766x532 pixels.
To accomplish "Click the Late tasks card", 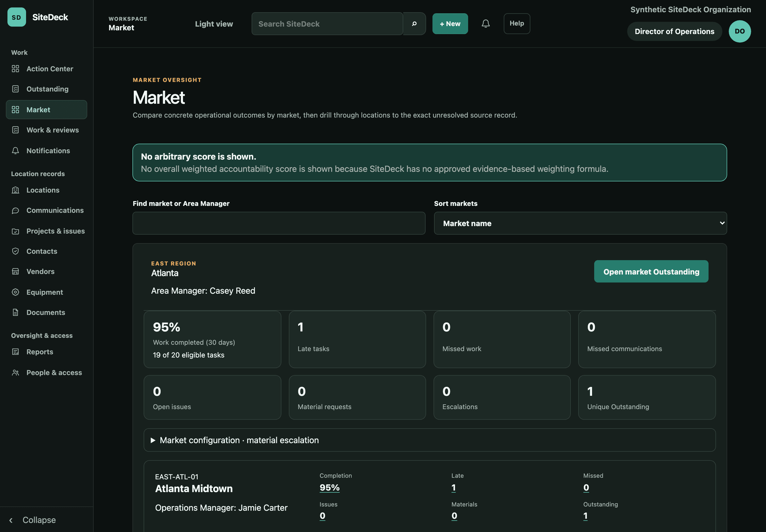I will [x=357, y=339].
